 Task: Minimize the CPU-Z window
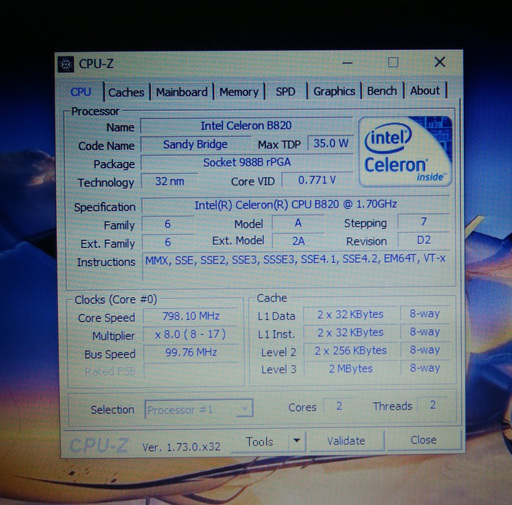pyautogui.click(x=347, y=62)
